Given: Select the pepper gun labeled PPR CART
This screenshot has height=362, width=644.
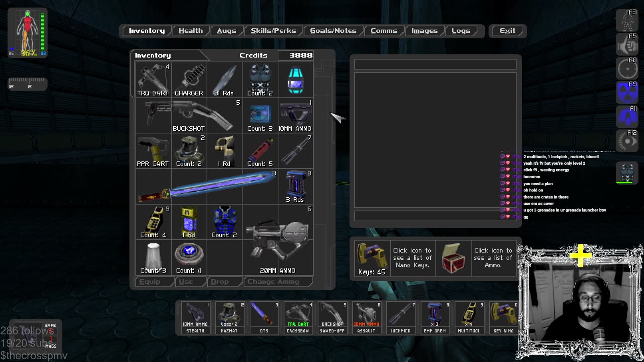Looking at the screenshot, I should coord(153,151).
